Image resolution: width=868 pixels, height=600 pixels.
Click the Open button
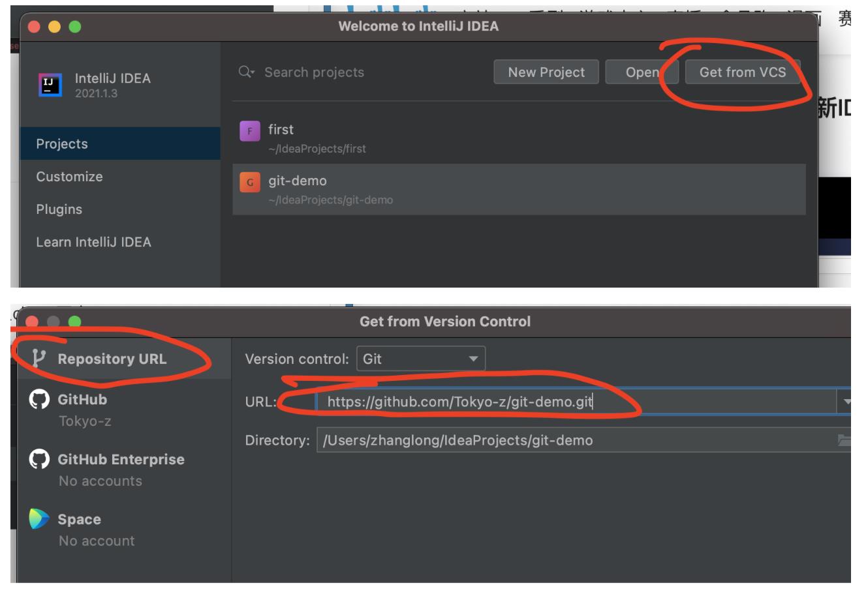tap(642, 72)
